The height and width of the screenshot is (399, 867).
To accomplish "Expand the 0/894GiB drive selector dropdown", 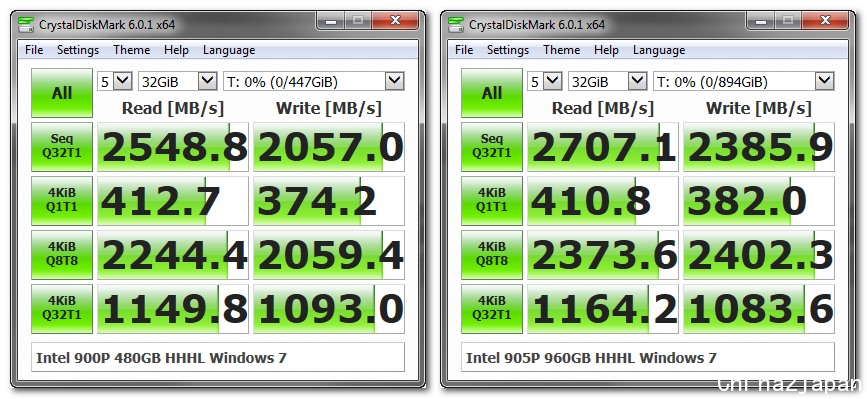I will pyautogui.click(x=744, y=82).
